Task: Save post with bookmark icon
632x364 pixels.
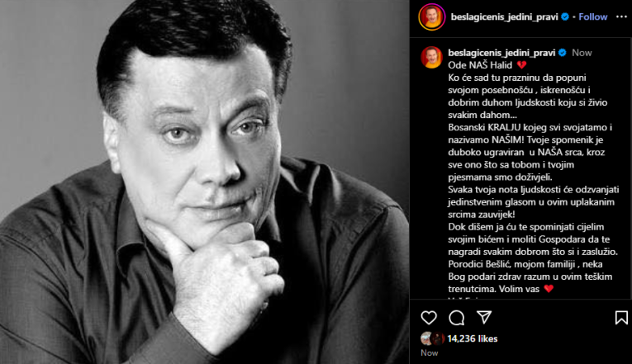Action: tap(621, 318)
